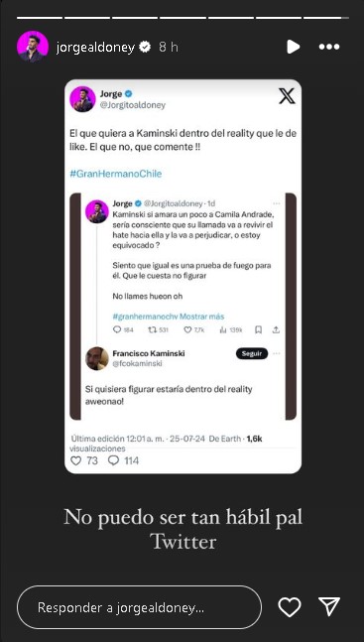Click the verified badge next to jorgealdoney
This screenshot has width=364, height=642.
pos(145,47)
